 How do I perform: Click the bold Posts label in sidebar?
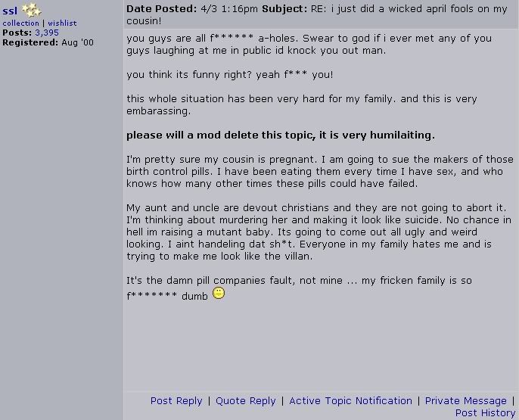pyautogui.click(x=17, y=33)
